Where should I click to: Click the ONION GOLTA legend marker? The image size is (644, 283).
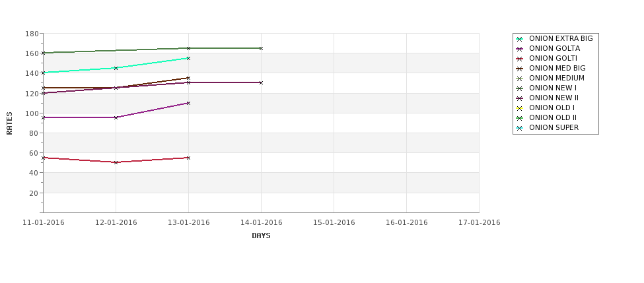pos(520,49)
